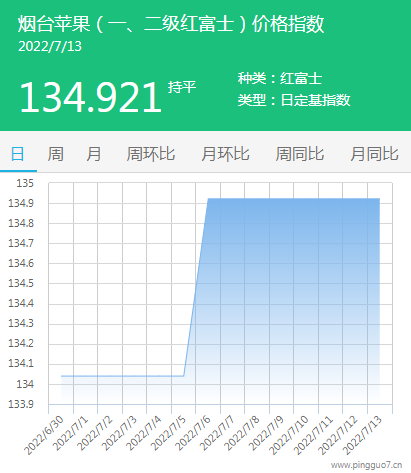
Task: Select the 日 daily tab
Action: click(x=18, y=154)
